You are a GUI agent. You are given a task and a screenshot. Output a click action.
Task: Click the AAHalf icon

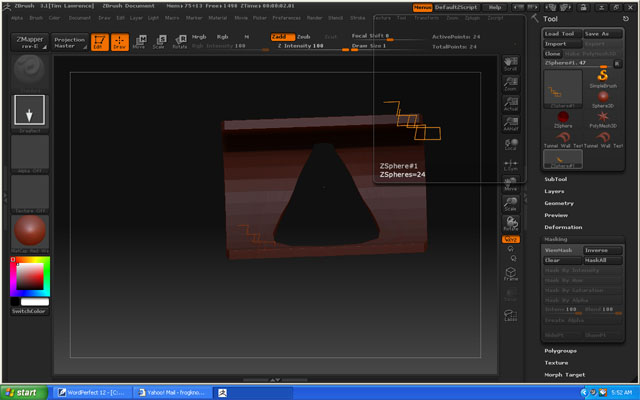click(511, 124)
